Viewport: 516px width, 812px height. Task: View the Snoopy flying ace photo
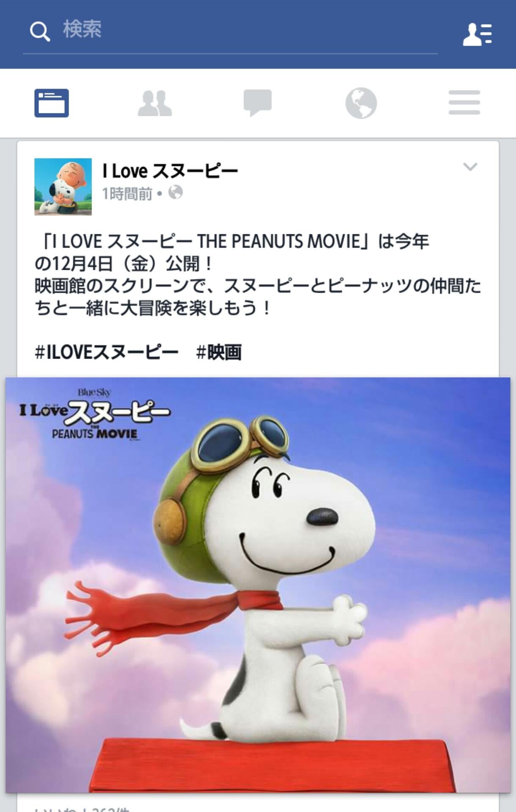[258, 585]
